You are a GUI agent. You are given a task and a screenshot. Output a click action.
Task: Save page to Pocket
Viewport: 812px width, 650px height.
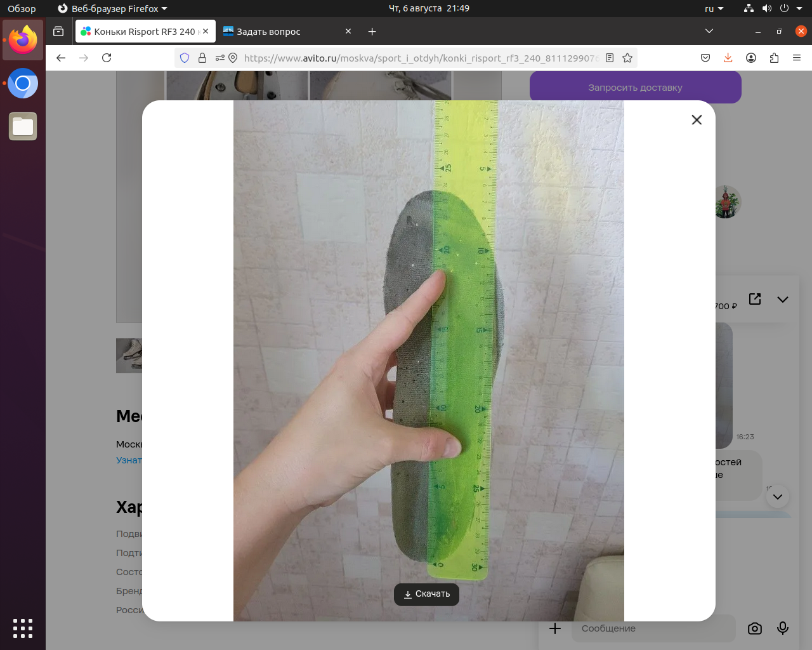[x=705, y=58]
